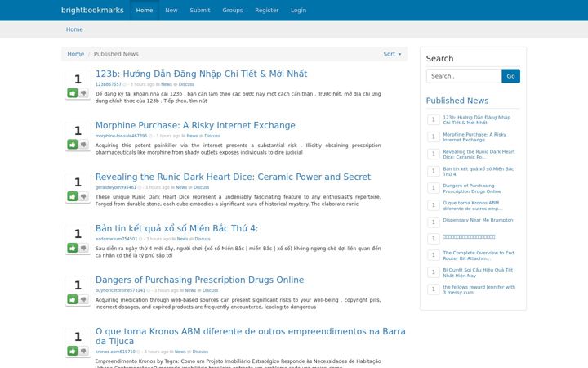Open sidebar link Bí Quyết Soi Cầu Hiệu Quả

coord(478,272)
